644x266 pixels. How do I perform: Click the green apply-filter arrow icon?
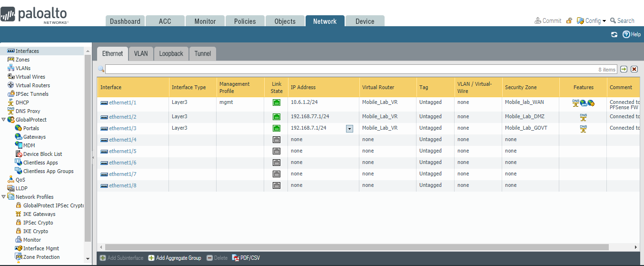tap(624, 70)
